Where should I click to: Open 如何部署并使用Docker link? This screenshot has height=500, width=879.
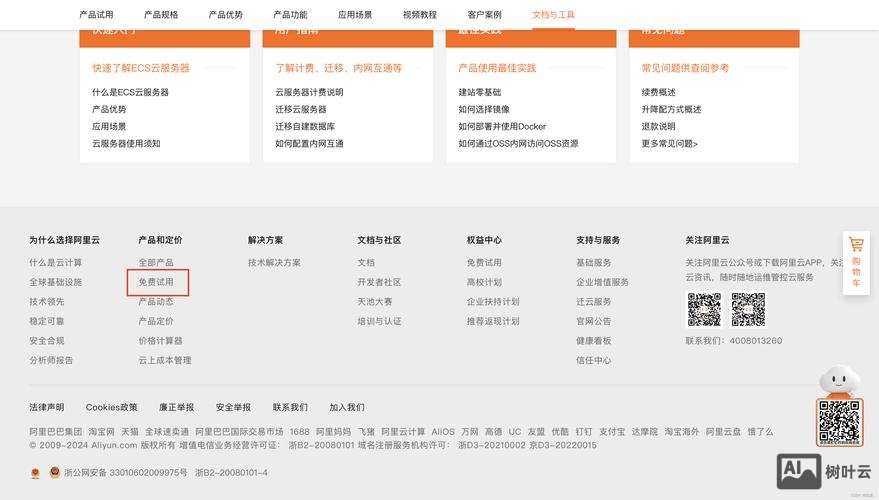point(502,127)
